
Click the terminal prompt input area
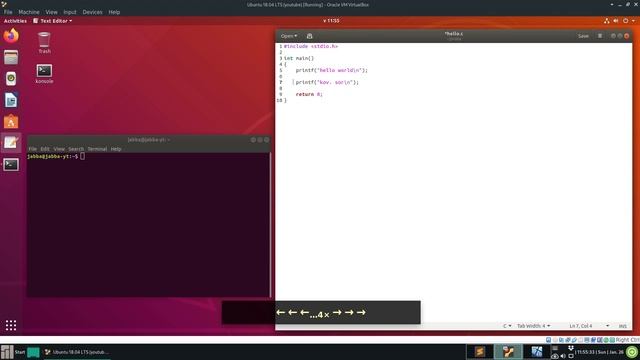83,156
